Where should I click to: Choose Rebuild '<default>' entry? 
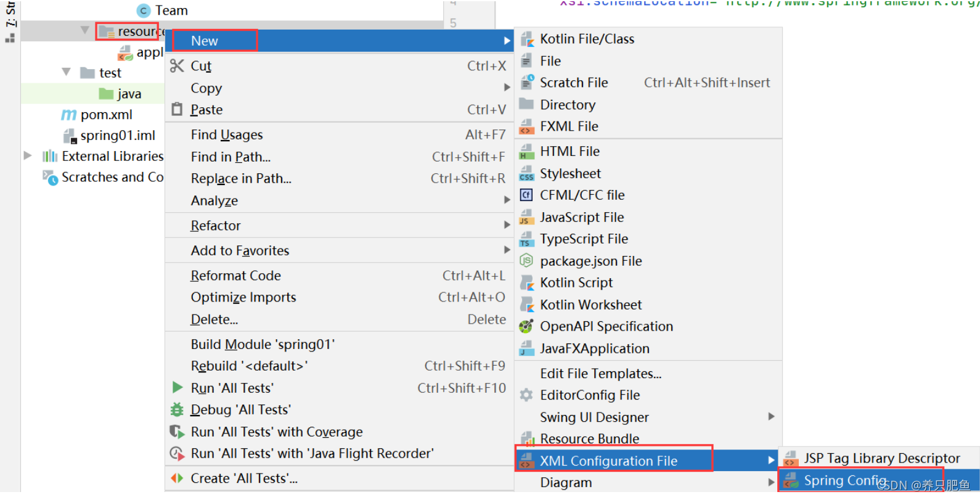[339, 366]
